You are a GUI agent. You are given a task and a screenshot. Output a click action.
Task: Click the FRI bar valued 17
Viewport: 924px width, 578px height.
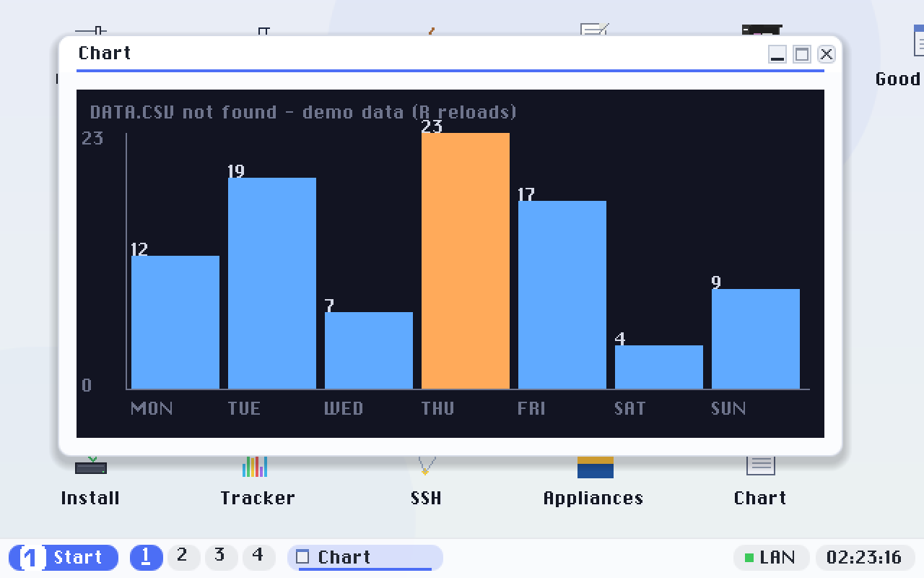562,295
